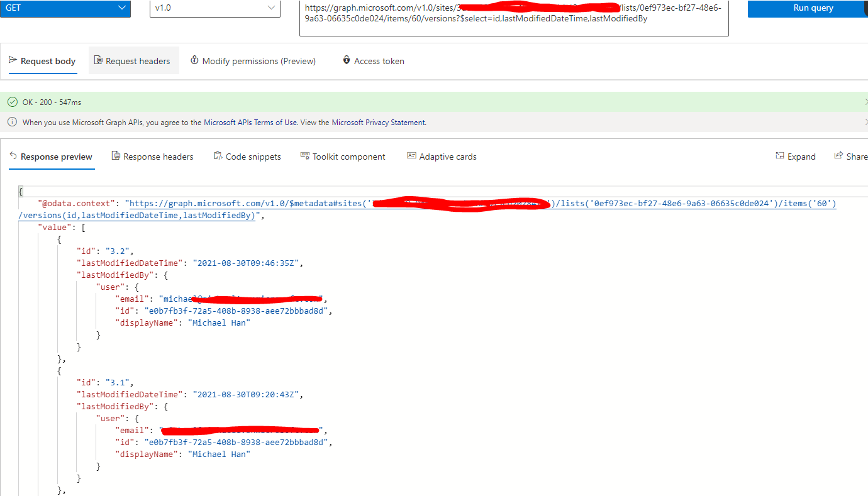Open the Adaptive cards tab

442,157
